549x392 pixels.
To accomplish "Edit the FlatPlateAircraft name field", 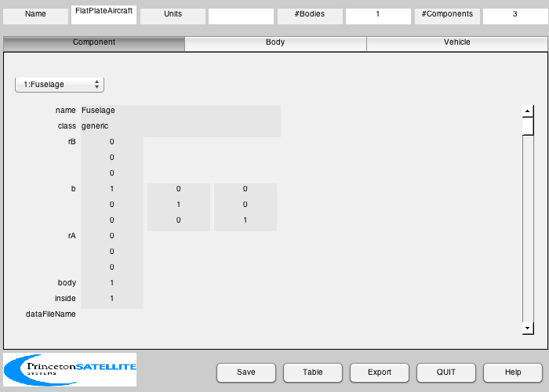I will 104,15.
